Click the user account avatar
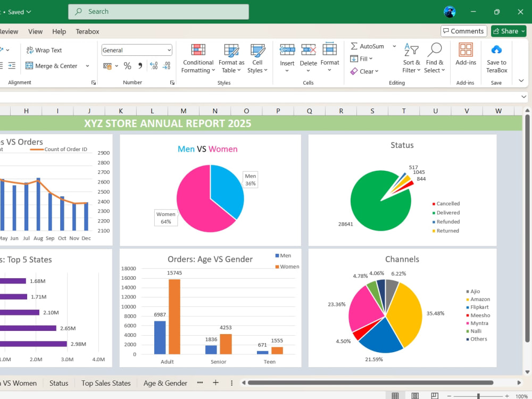Screen dimensions: 532x399 pos(450,12)
